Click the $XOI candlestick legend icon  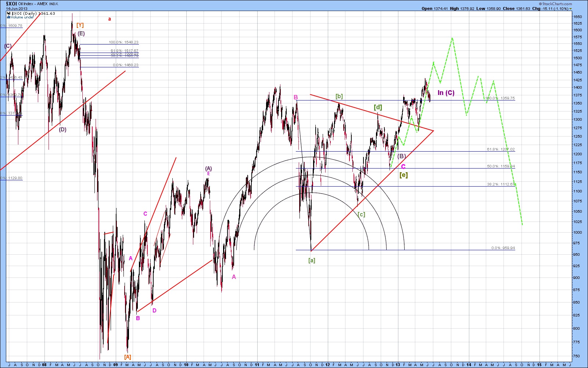(x=9, y=13)
